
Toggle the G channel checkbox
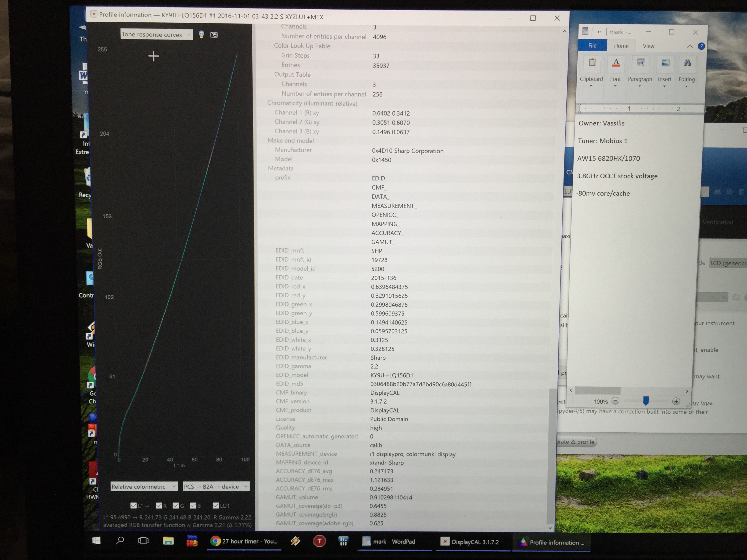[x=176, y=505]
